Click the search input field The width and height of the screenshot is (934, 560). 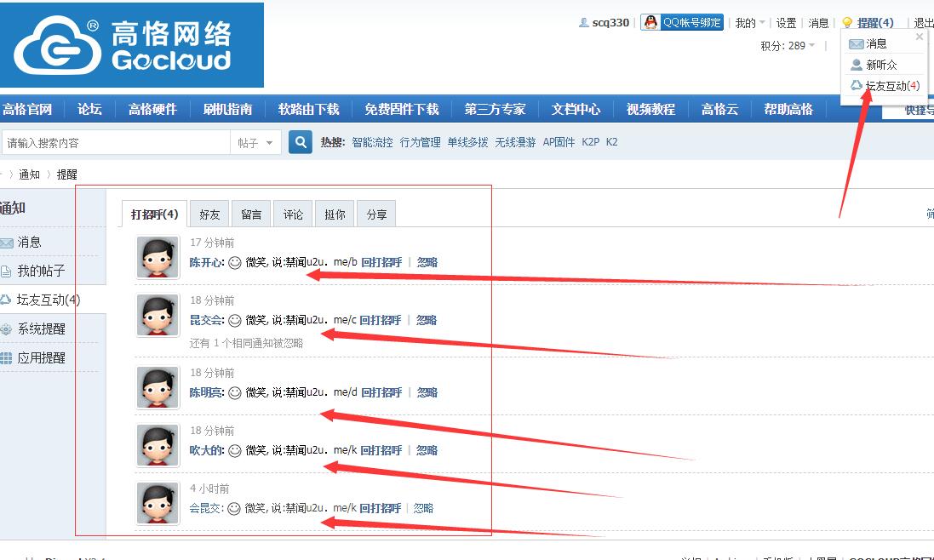click(x=115, y=143)
